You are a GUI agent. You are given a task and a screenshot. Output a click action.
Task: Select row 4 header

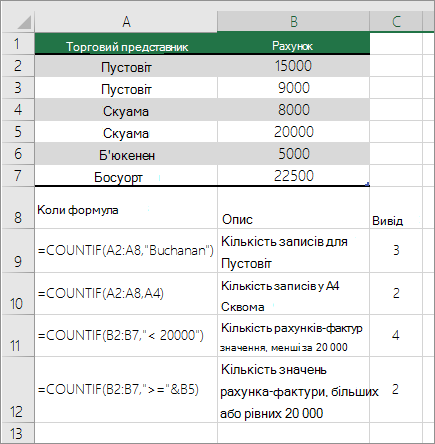click(x=18, y=110)
